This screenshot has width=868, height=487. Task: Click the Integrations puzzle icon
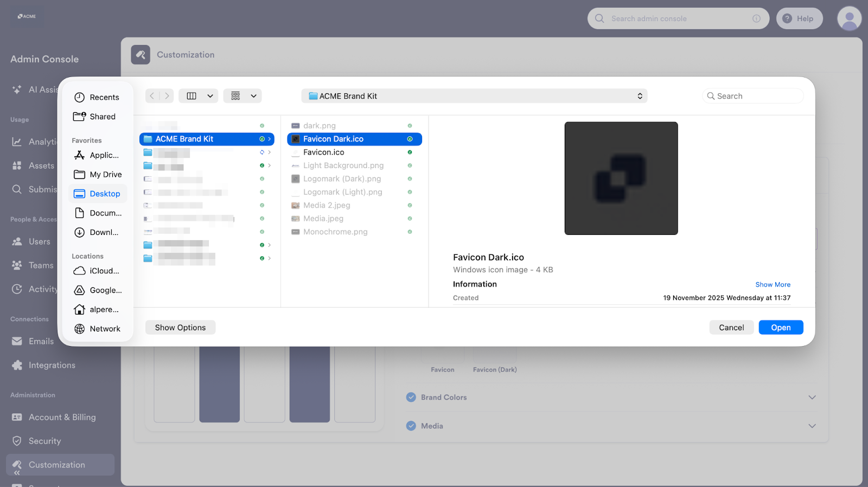point(17,366)
